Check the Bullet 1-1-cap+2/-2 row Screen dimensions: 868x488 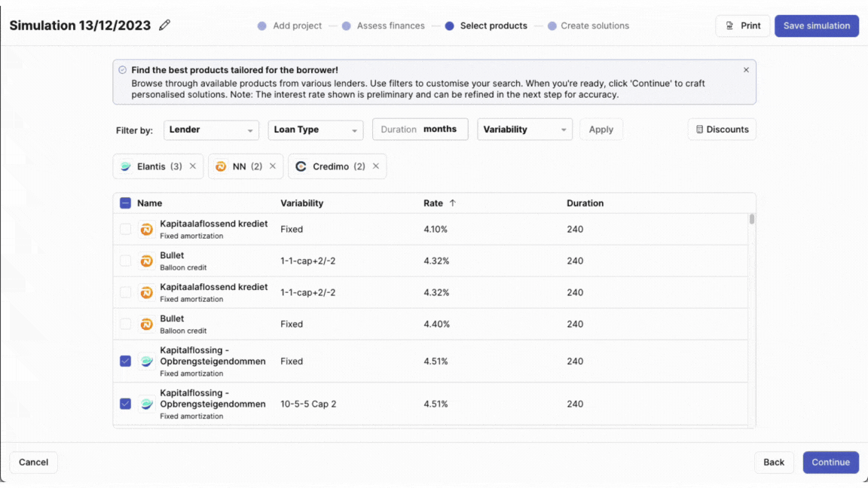click(125, 261)
